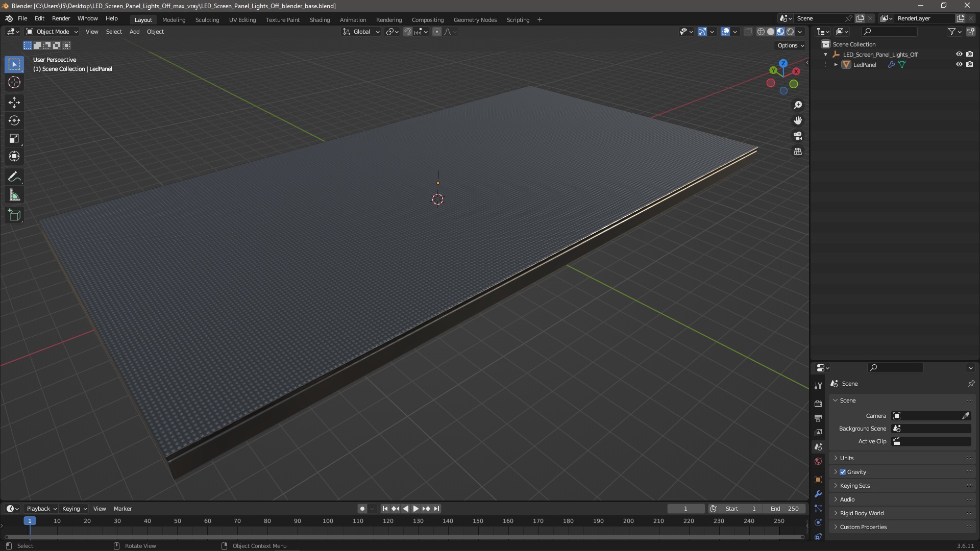Toggle viewport gizmos
Screen dimensions: 980x551
pyautogui.click(x=702, y=32)
